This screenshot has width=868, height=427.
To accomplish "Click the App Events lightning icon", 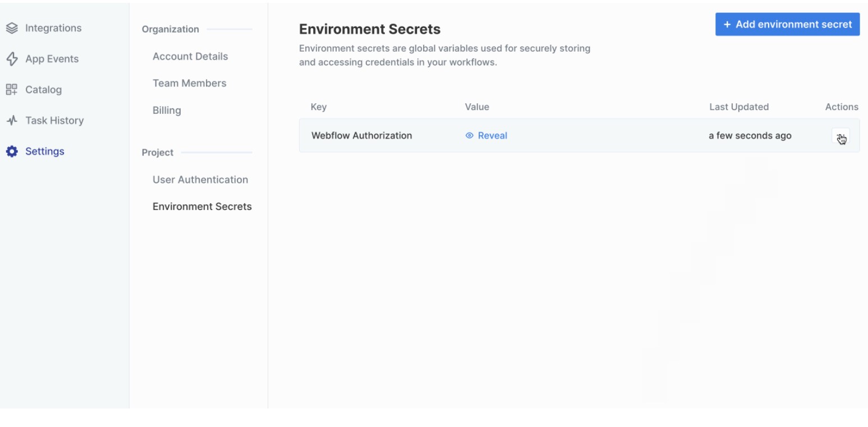I will [x=12, y=59].
